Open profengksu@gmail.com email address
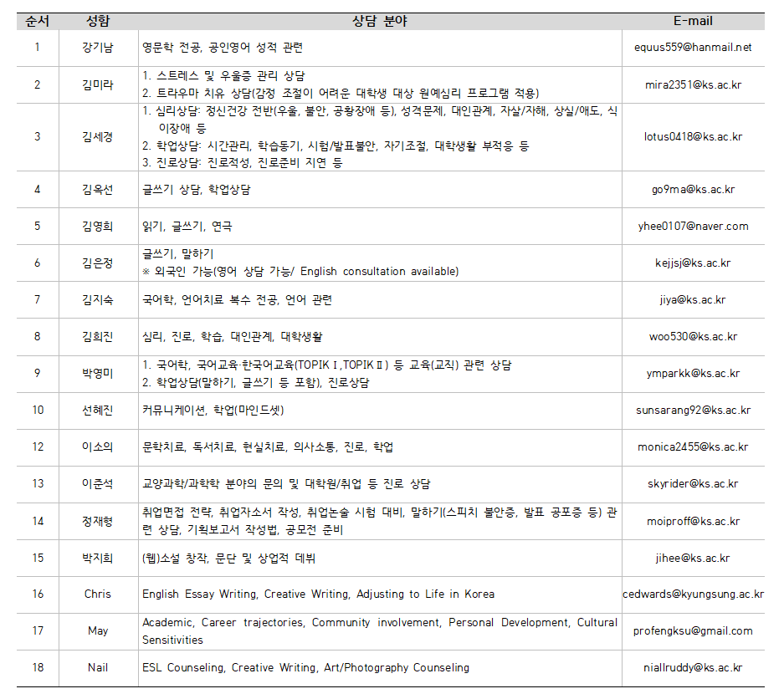Screen dimensions: 784x699 693,631
